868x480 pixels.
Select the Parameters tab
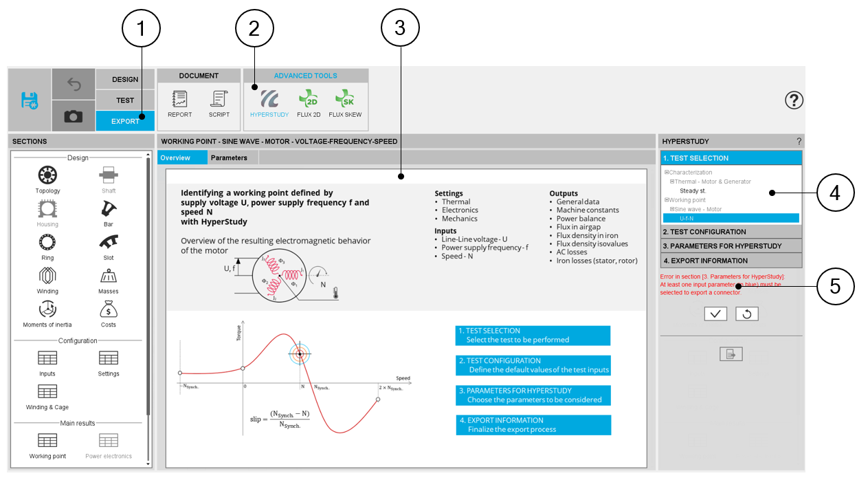coord(233,157)
